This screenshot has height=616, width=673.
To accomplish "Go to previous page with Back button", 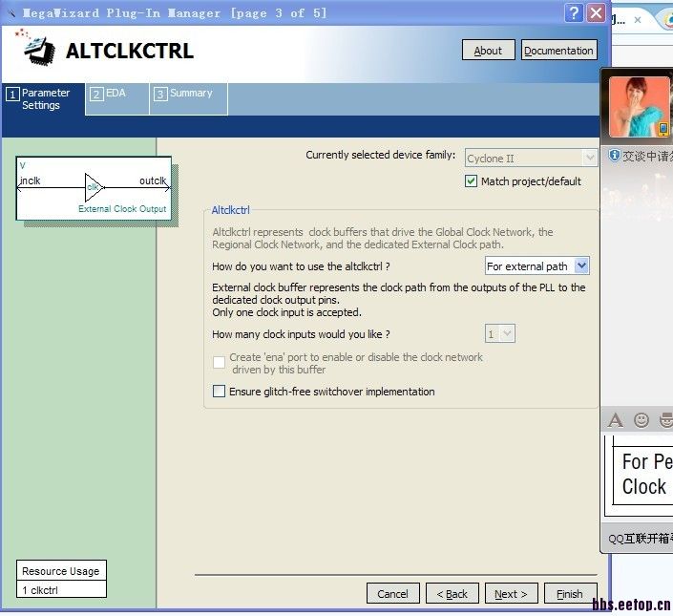I will [452, 594].
